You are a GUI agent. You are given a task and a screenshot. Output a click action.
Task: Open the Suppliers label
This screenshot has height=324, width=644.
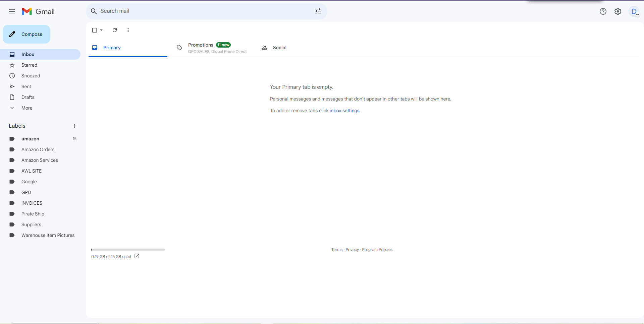[40, 224]
